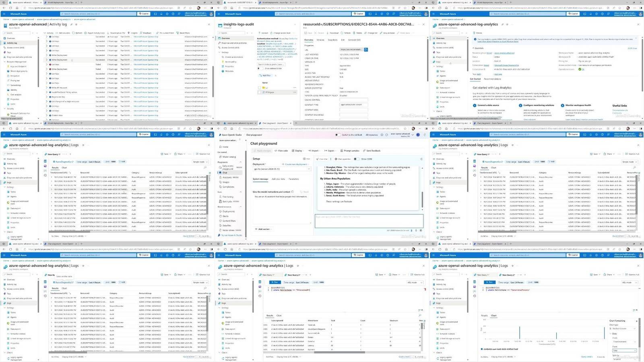The height and width of the screenshot is (362, 644).
Task: Click 'All resources' in Azure OpenAI Studio header
Action: coord(372,135)
